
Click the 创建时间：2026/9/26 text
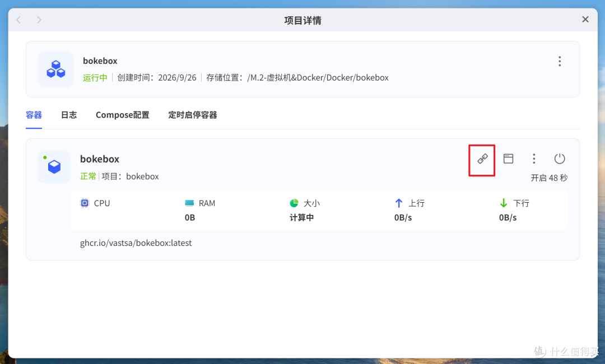pyautogui.click(x=157, y=77)
